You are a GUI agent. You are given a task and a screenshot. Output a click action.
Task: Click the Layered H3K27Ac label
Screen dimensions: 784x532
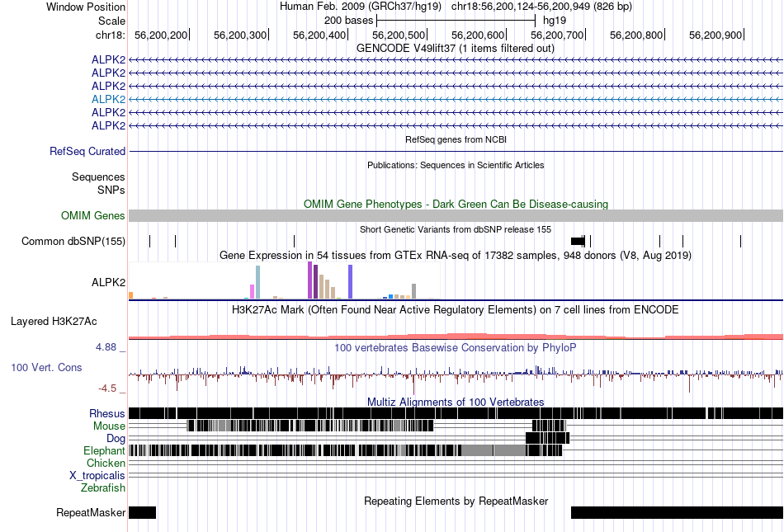click(x=54, y=321)
